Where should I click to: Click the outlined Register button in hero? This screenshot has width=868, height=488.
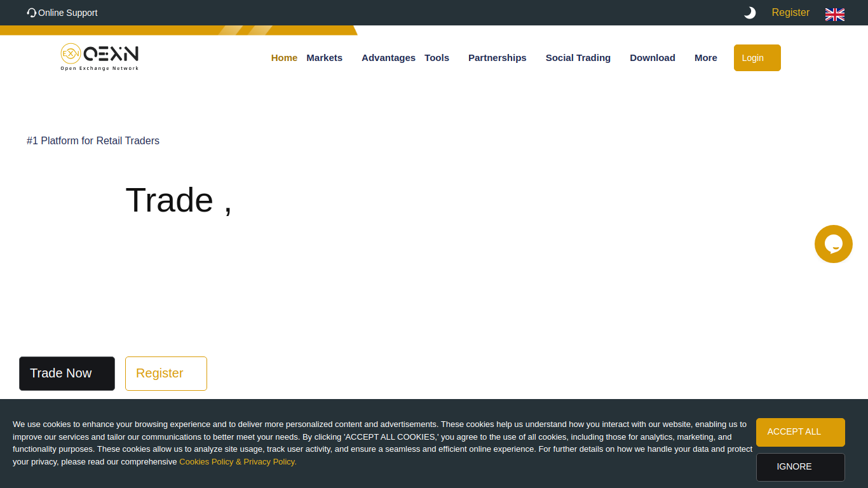click(x=166, y=374)
